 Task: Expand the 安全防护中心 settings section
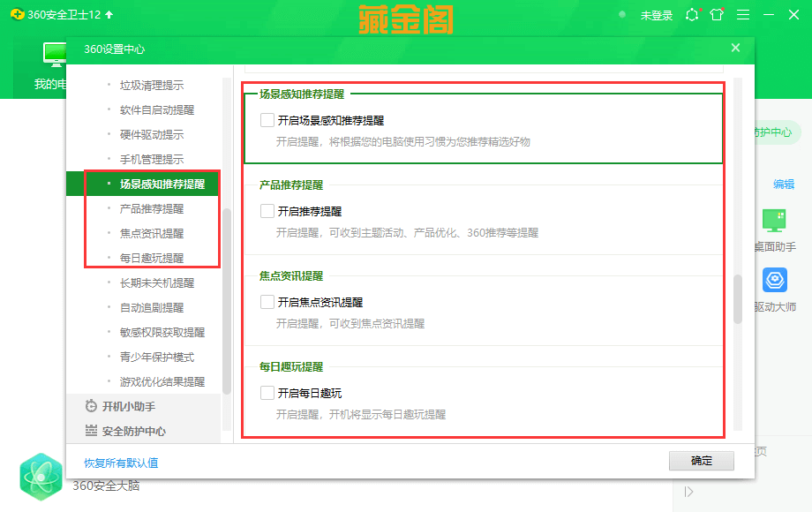(x=132, y=431)
